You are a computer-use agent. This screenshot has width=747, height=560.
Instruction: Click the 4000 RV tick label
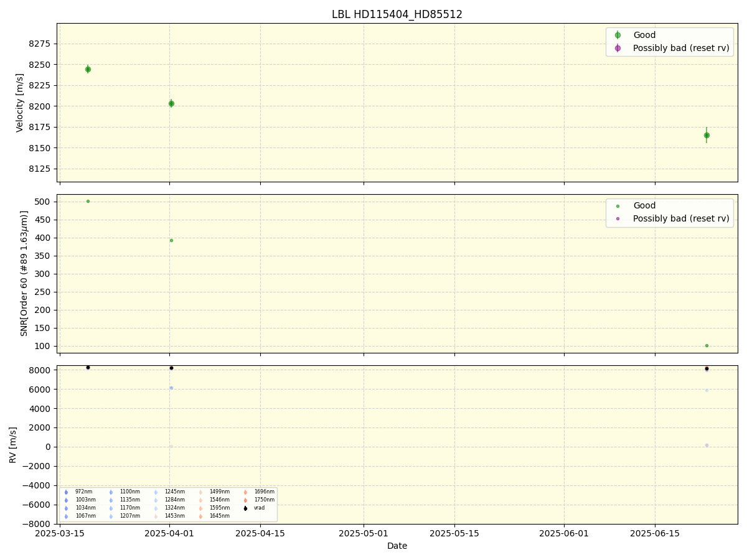[40, 409]
